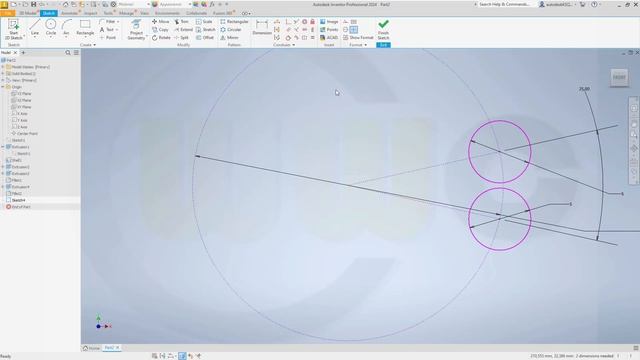Select the Split tool
This screenshot has width=640, height=360.
click(x=182, y=38)
